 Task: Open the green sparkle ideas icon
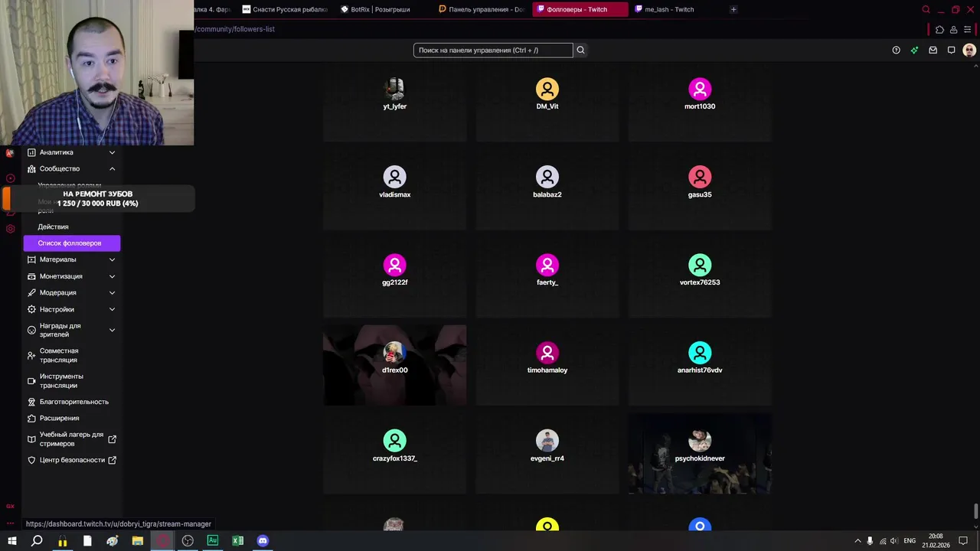pos(914,51)
